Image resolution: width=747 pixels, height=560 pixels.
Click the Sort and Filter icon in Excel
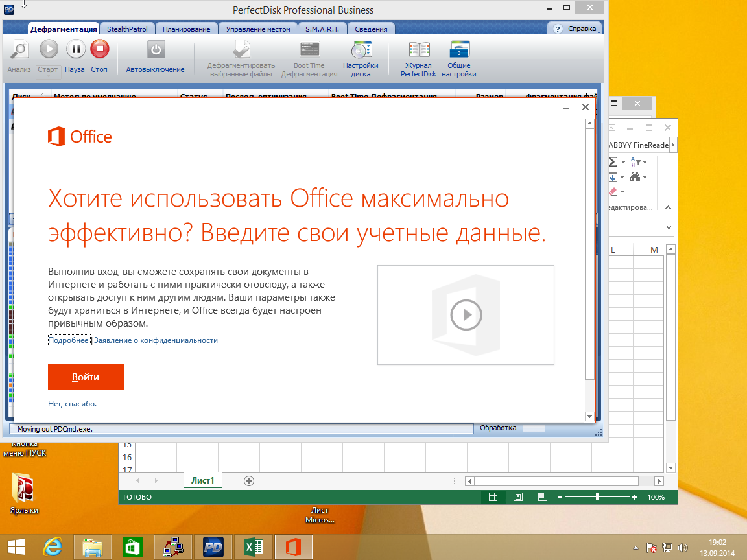click(635, 162)
